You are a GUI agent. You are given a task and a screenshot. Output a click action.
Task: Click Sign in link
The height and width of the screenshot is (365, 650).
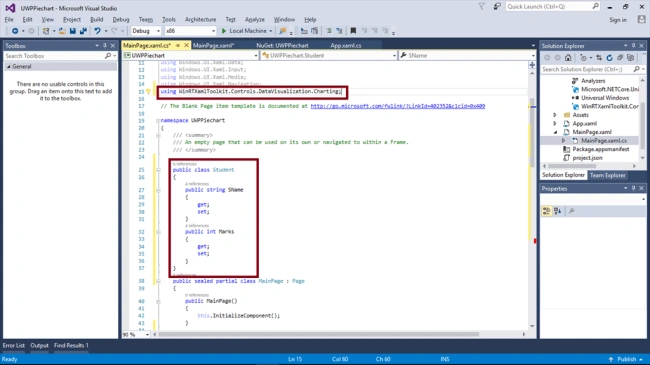pyautogui.click(x=618, y=20)
